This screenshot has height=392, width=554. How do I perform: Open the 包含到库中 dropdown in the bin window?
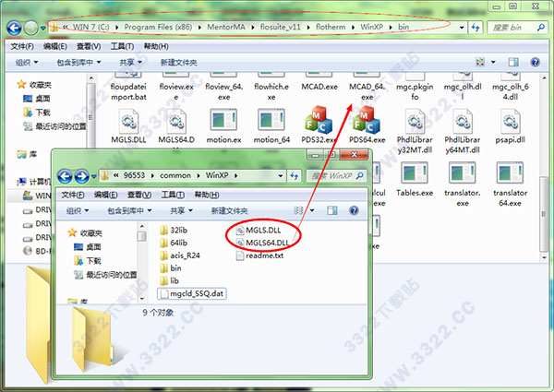click(x=78, y=63)
